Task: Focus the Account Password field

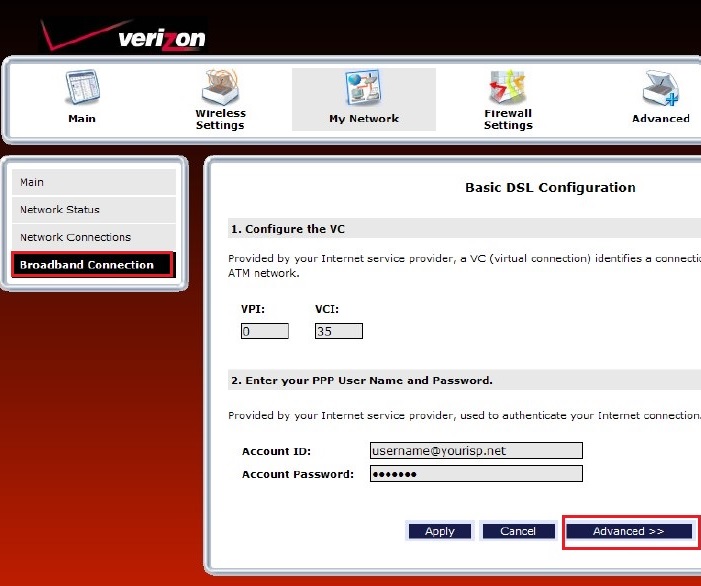Action: click(x=475, y=474)
